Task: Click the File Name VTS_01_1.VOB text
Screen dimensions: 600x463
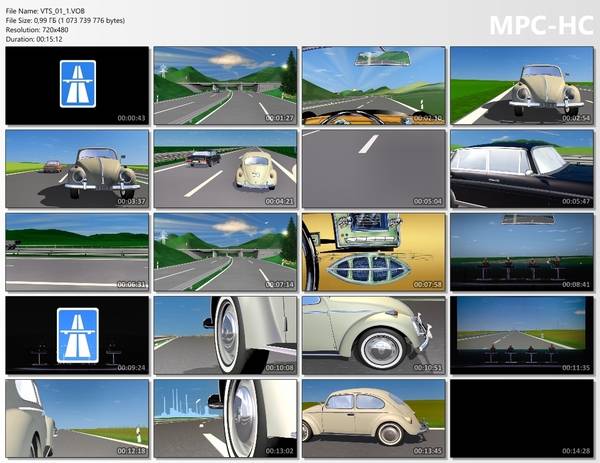Action: click(x=45, y=11)
